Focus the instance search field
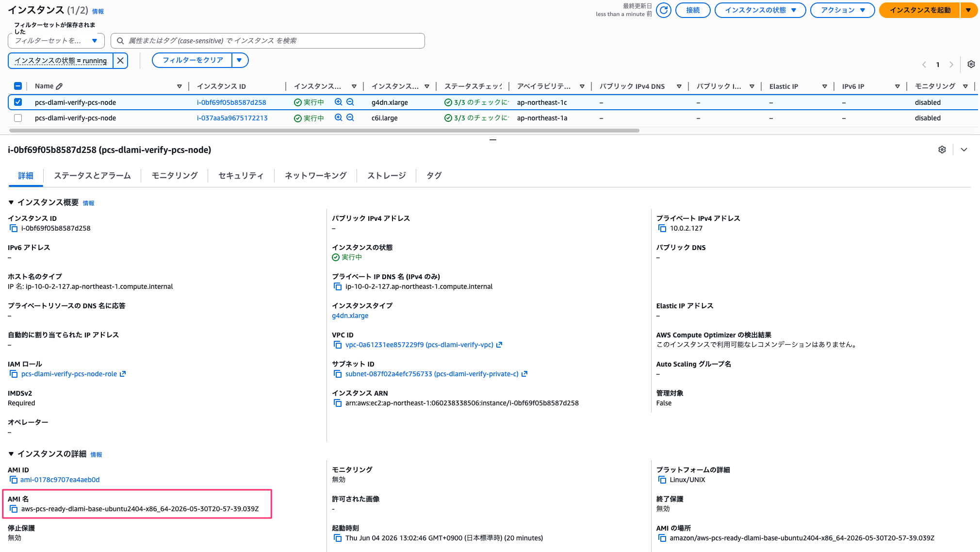980x552 pixels. [x=268, y=41]
